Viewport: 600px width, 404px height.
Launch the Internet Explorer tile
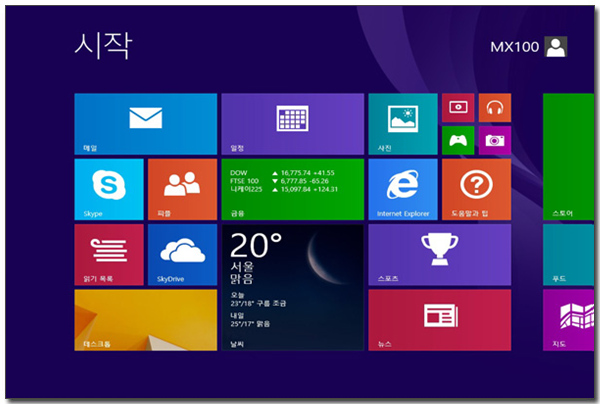pos(403,189)
